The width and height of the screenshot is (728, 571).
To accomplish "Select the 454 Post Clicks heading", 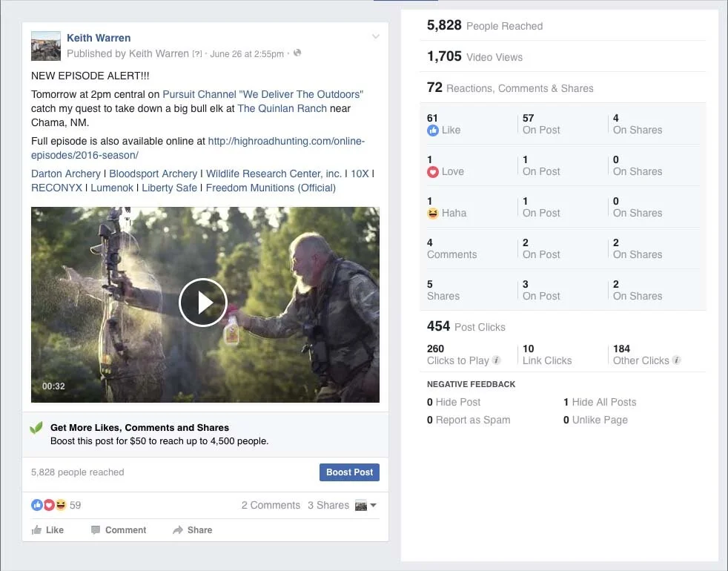I will coord(466,326).
